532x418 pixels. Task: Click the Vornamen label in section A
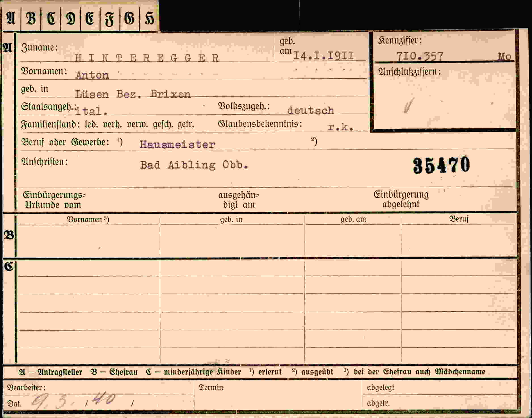point(44,71)
